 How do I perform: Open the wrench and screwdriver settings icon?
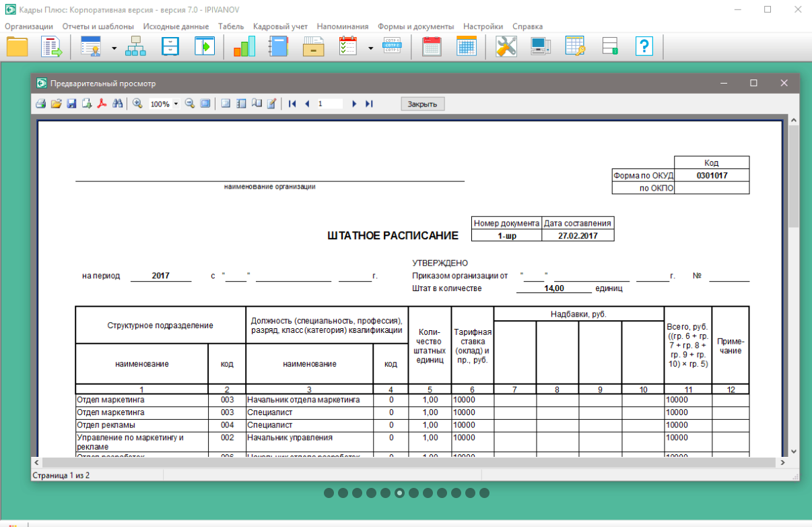tap(506, 46)
